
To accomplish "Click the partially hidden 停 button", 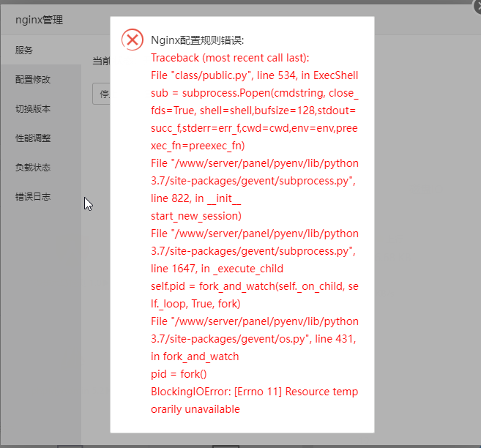I will click(102, 94).
